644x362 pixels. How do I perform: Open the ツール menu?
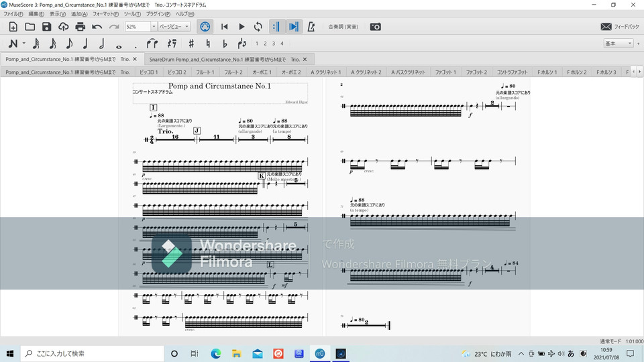[132, 14]
